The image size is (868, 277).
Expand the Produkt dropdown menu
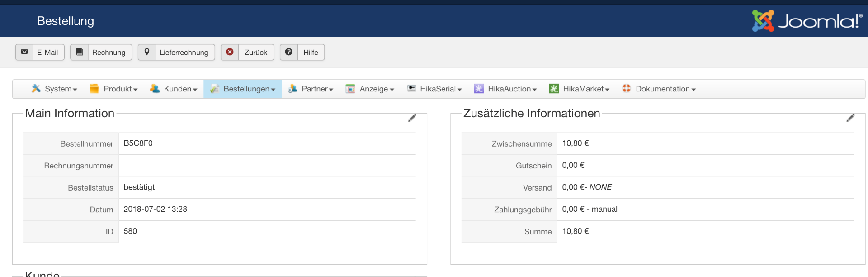(114, 89)
